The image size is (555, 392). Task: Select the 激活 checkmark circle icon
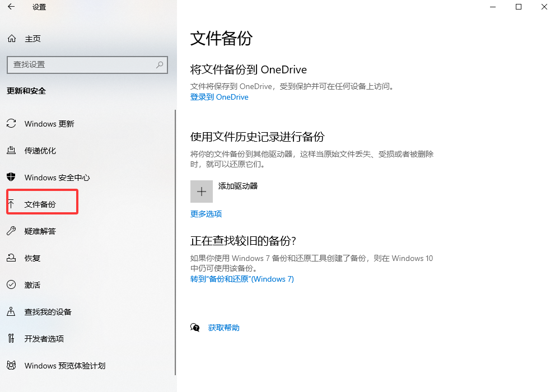(11, 284)
